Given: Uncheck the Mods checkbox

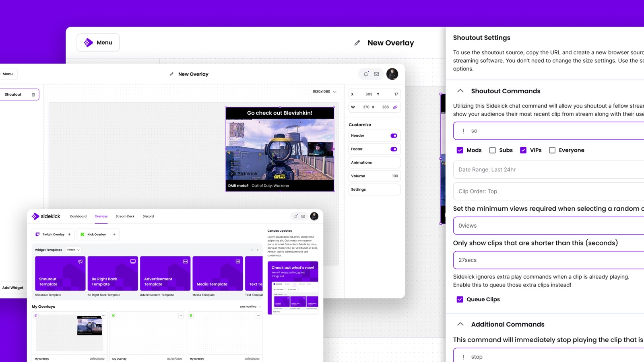Looking at the screenshot, I should pyautogui.click(x=460, y=150).
